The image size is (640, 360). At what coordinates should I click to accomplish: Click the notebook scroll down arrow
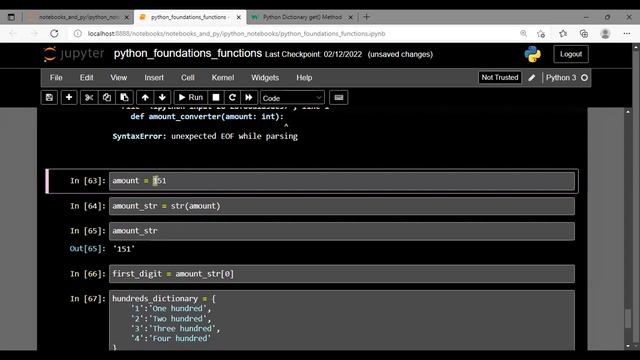[628, 346]
